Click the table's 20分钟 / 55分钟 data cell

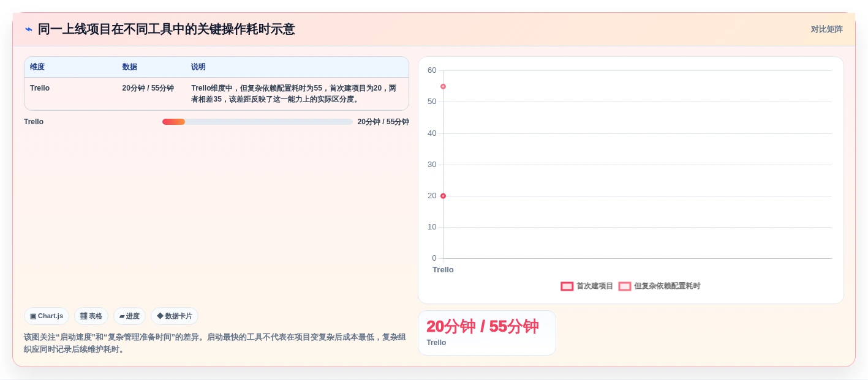coord(148,88)
